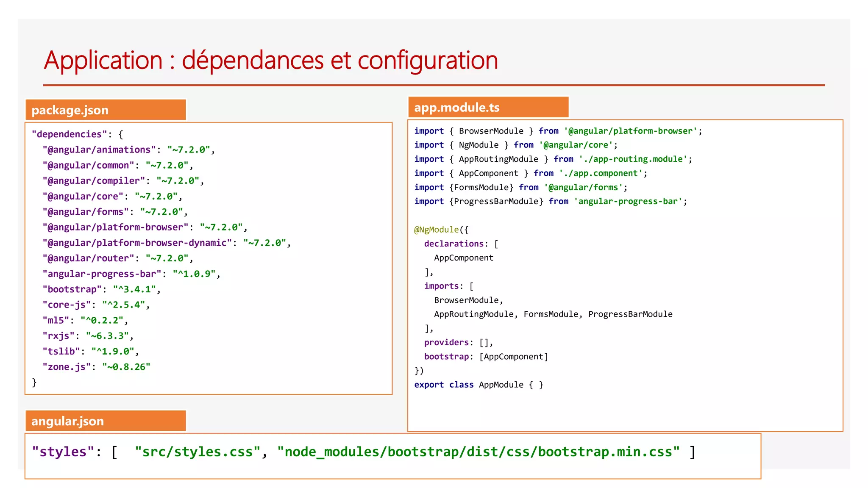The width and height of the screenshot is (868, 488).
Task: Click the "@angular/common" dependency line
Action: pos(118,165)
